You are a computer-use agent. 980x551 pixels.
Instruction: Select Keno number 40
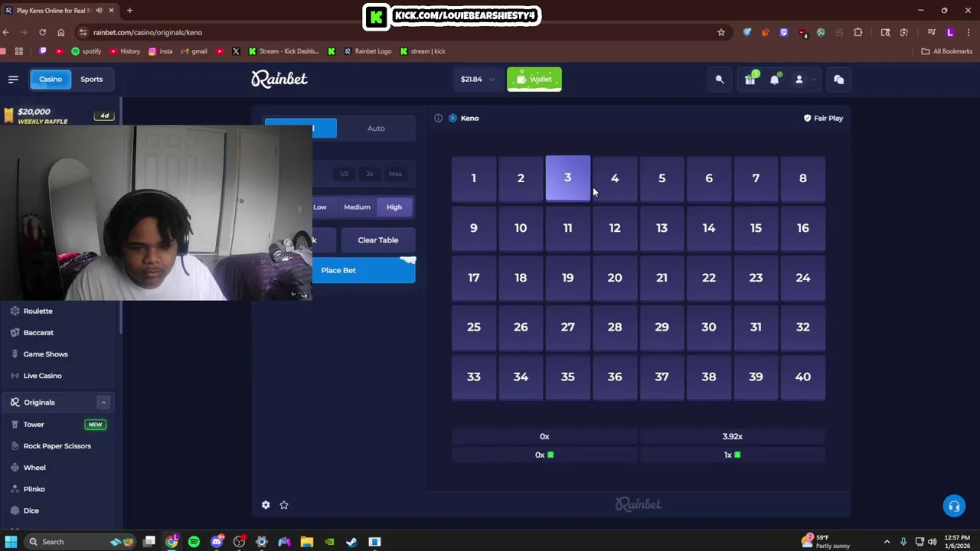802,377
